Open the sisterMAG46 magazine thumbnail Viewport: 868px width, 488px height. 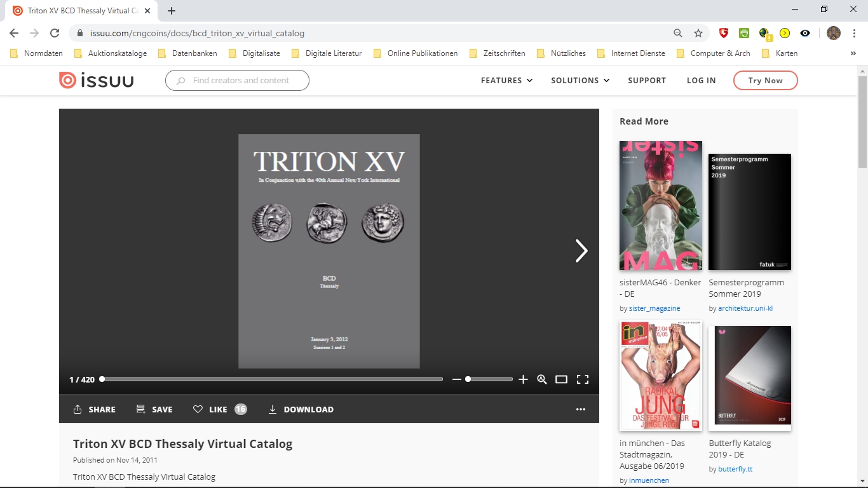click(x=660, y=205)
